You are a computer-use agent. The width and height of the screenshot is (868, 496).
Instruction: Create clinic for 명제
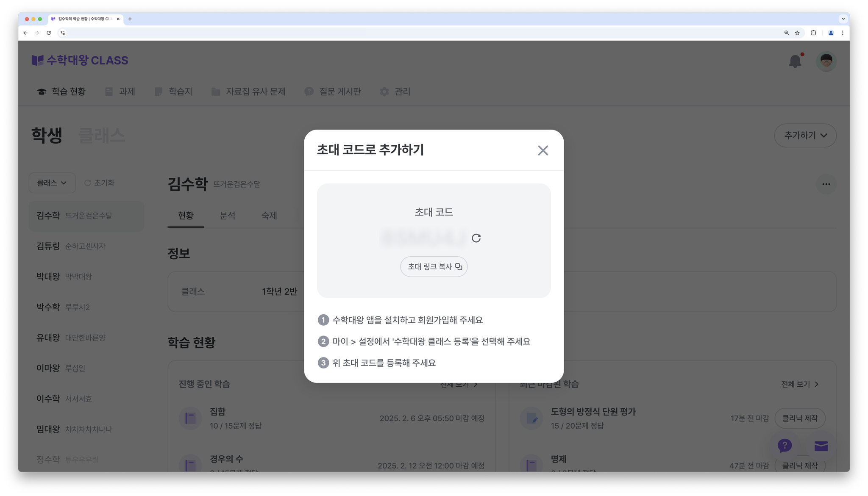tap(800, 466)
